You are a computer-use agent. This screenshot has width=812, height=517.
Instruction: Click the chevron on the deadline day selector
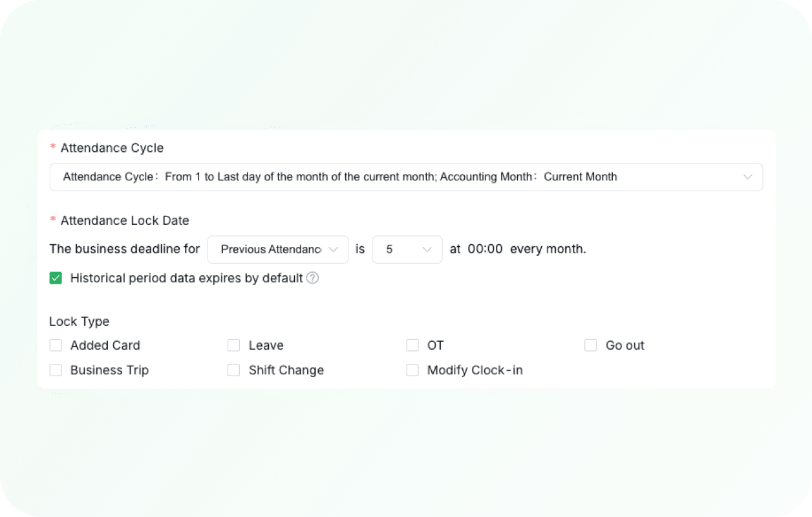coord(427,249)
